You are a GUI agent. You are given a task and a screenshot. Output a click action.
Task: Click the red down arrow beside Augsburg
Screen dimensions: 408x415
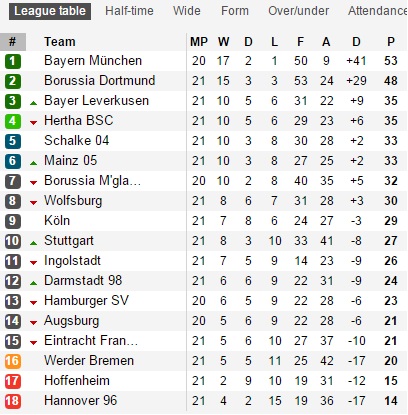[33, 323]
